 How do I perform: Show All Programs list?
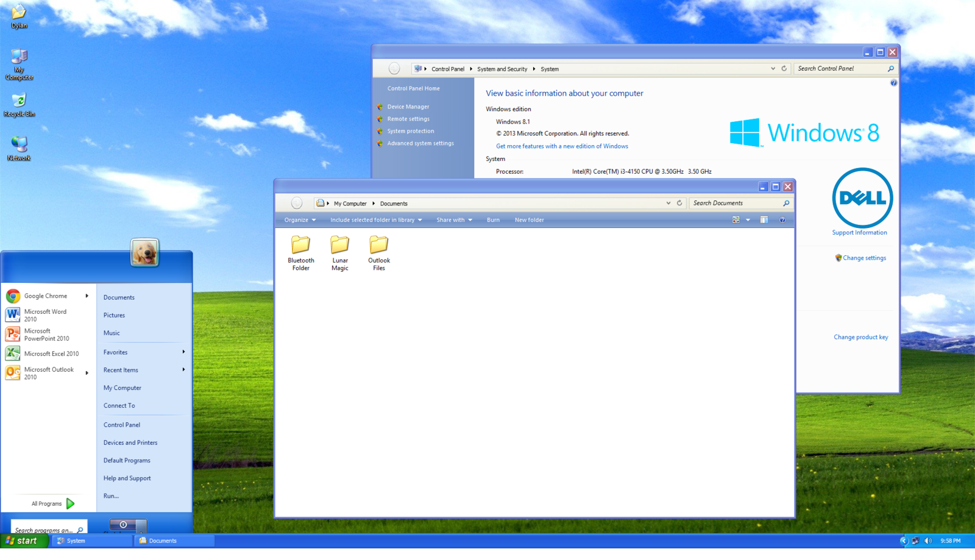[x=52, y=503]
